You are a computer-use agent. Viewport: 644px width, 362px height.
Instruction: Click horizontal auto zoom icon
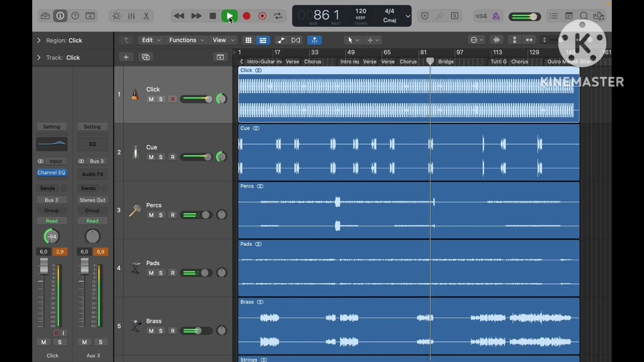point(529,40)
